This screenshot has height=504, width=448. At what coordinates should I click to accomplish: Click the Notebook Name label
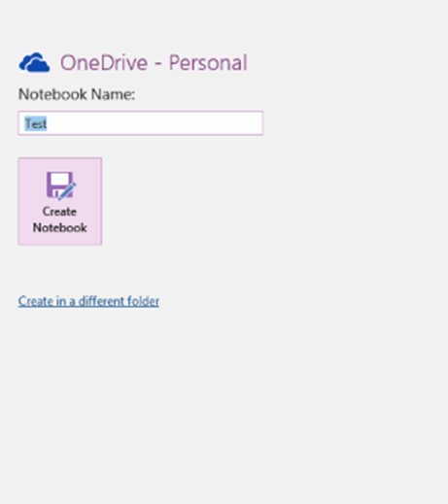coord(77,94)
